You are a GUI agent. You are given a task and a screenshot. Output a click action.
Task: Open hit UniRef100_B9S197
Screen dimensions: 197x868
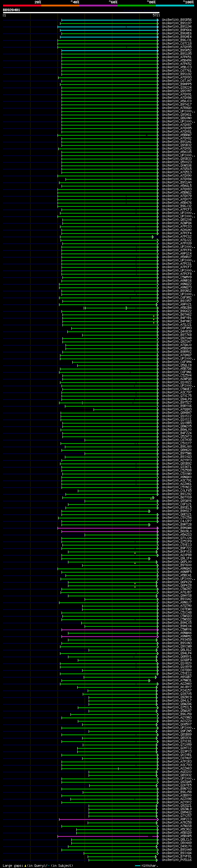(x=176, y=23)
